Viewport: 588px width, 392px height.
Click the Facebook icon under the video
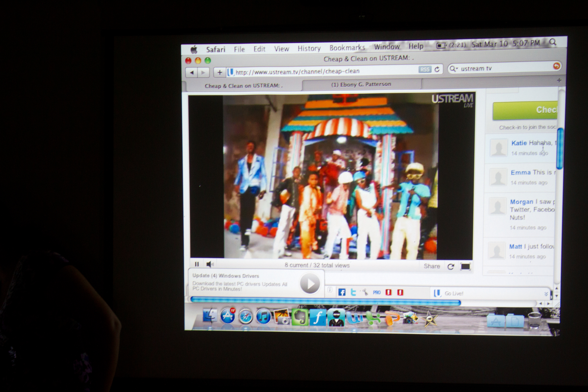[x=342, y=292]
